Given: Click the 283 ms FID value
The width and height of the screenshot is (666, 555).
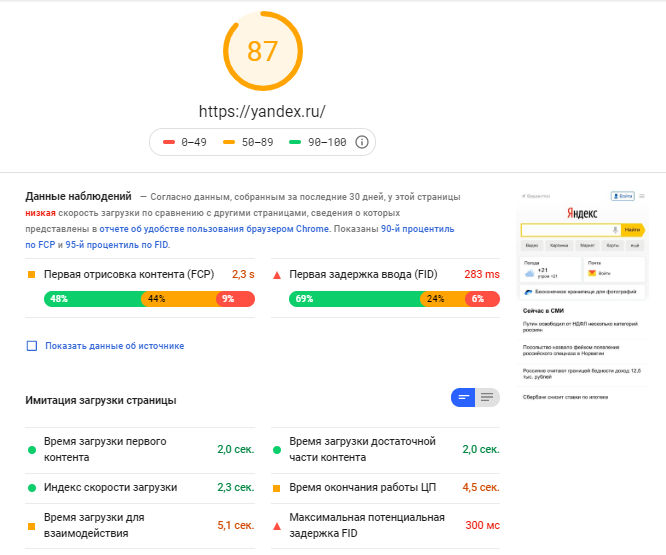Looking at the screenshot, I should [482, 274].
